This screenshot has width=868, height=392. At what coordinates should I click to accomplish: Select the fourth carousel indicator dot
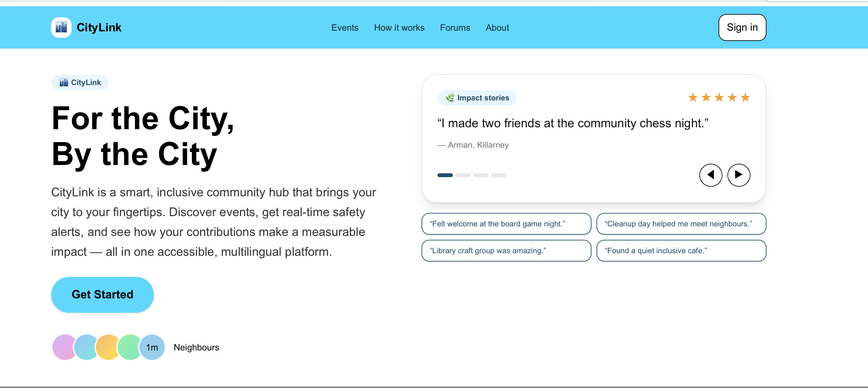pos(499,175)
